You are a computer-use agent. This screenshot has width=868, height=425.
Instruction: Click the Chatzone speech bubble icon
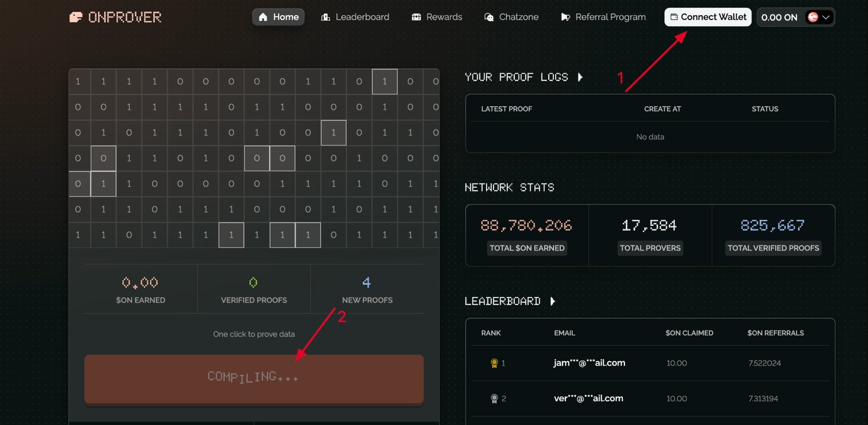pos(489,17)
